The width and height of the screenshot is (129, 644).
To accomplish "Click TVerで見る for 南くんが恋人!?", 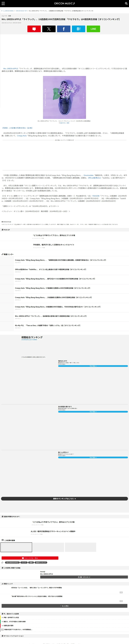I will pyautogui.click(x=93, y=457).
